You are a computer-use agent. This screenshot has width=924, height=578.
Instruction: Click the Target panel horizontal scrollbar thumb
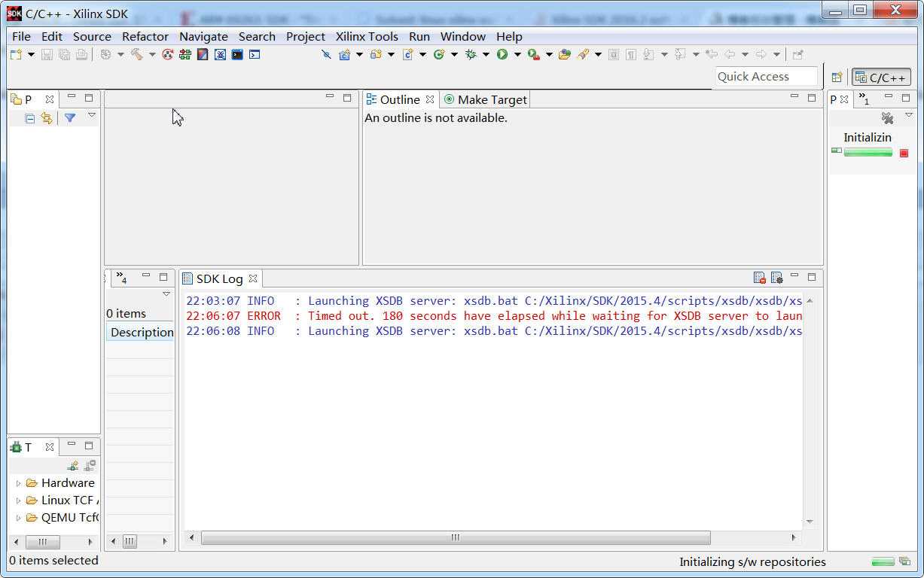42,542
